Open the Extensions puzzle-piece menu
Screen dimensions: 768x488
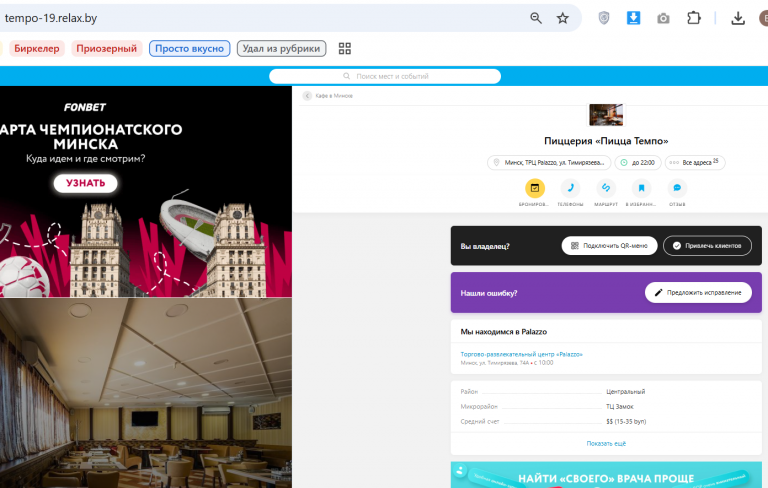coord(694,19)
